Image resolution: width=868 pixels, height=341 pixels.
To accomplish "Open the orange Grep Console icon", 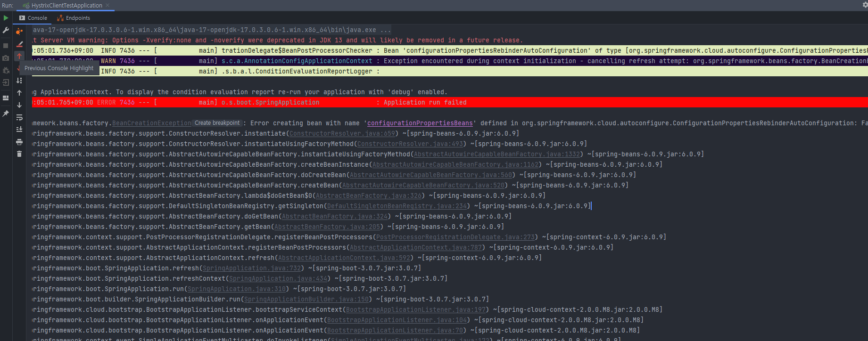I will tap(19, 32).
